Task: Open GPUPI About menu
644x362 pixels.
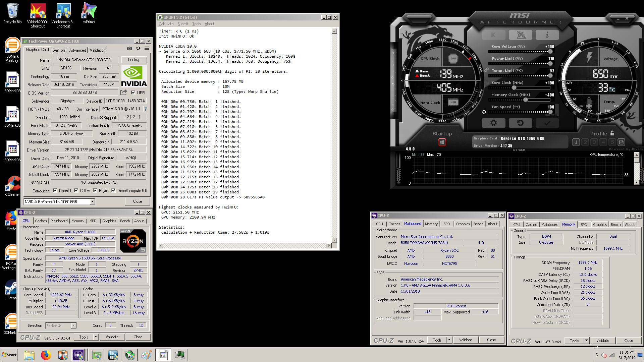Action: click(x=209, y=24)
